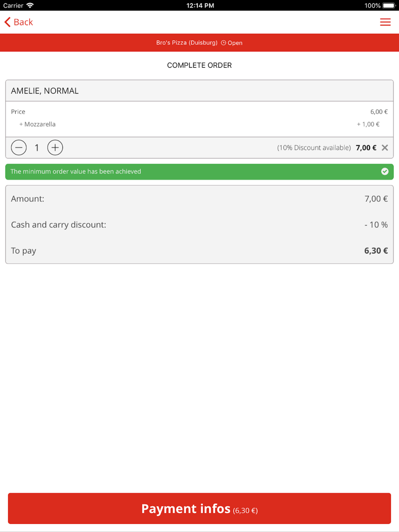The height and width of the screenshot is (532, 399).
Task: Tap the Back chevron arrow
Action: (8, 22)
